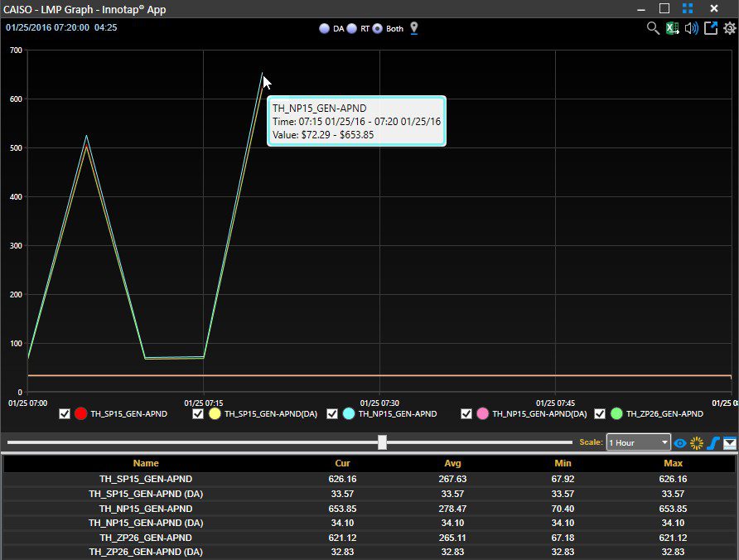The width and height of the screenshot is (739, 560).
Task: Click the TH_NP15_GEN-APND legend label
Action: [398, 414]
